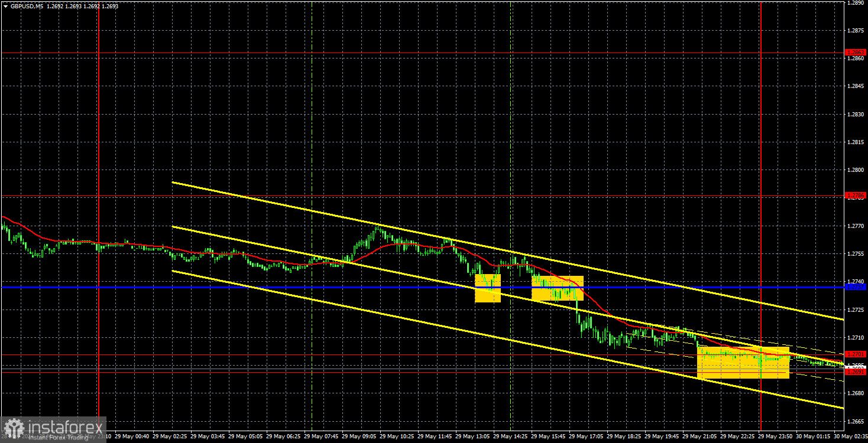Screen dimensions: 868x443
Task: Click the 29 May 19:45 time label
Action: pyautogui.click(x=662, y=437)
